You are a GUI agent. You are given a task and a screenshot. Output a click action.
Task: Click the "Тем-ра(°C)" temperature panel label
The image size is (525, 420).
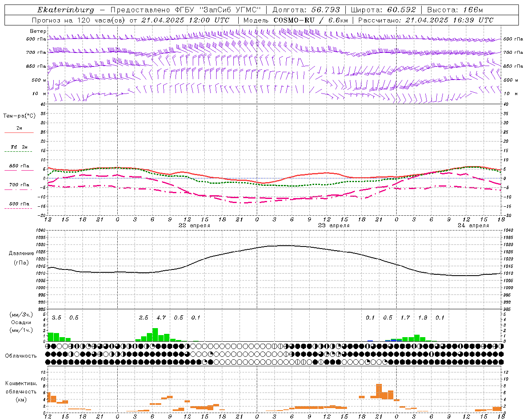[19, 116]
